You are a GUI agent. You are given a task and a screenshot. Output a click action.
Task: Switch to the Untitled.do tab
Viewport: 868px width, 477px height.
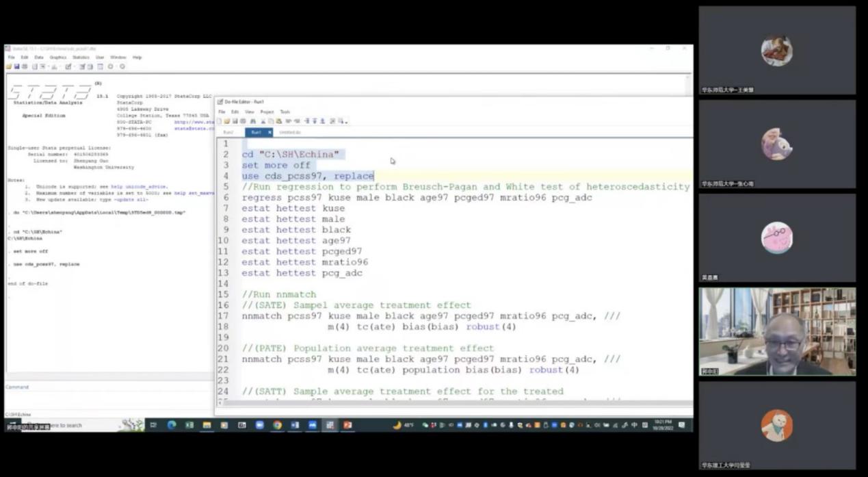289,132
